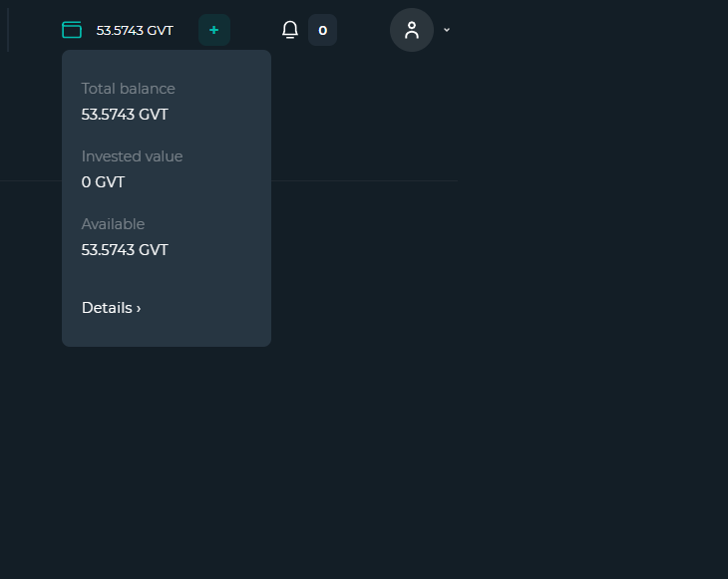Click the 0 GVT invested amount
The image size is (728, 579).
point(103,182)
